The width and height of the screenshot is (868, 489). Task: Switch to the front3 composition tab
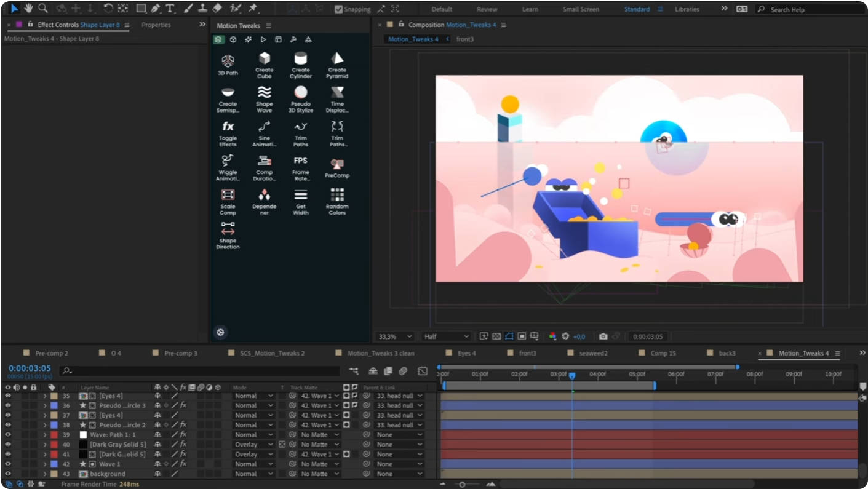[466, 39]
